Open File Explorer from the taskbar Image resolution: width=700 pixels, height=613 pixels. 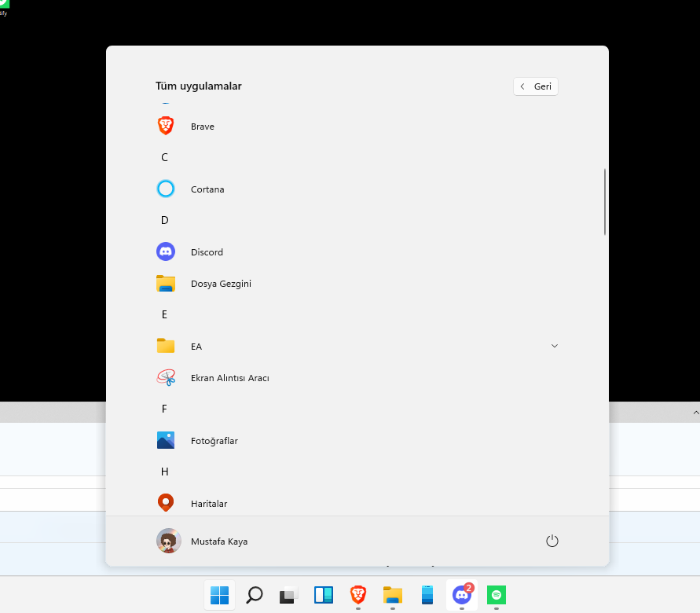tap(393, 595)
